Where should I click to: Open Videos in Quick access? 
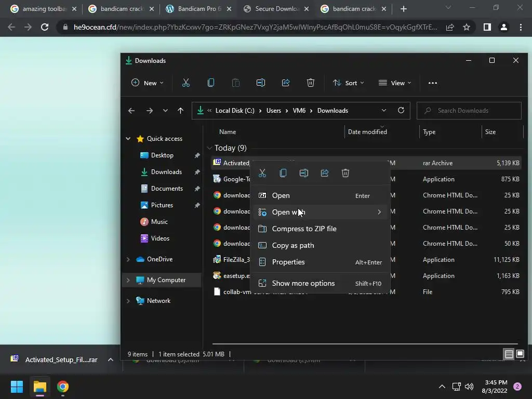point(160,238)
